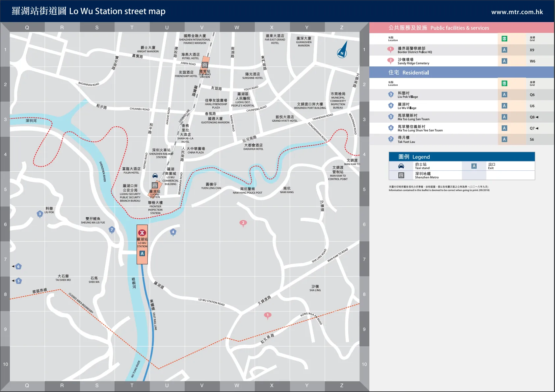Click the Tak Yuet Lau list row
Viewport: 555px width, 392px height.
pyautogui.click(x=406, y=139)
